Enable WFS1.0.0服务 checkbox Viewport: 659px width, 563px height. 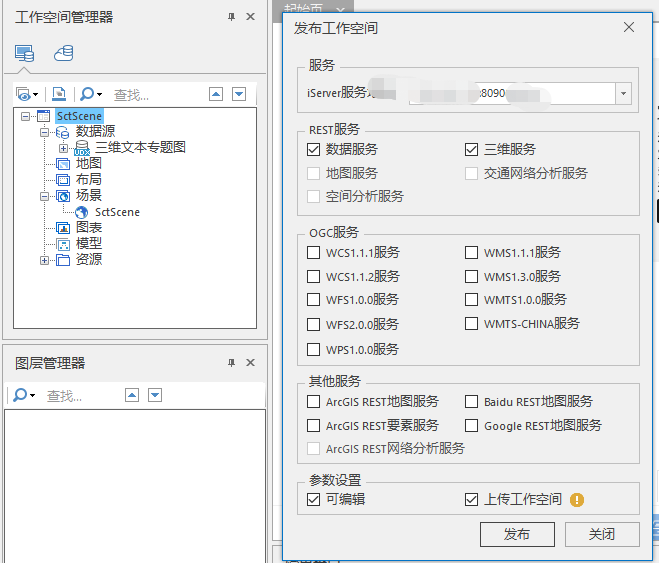click(314, 300)
